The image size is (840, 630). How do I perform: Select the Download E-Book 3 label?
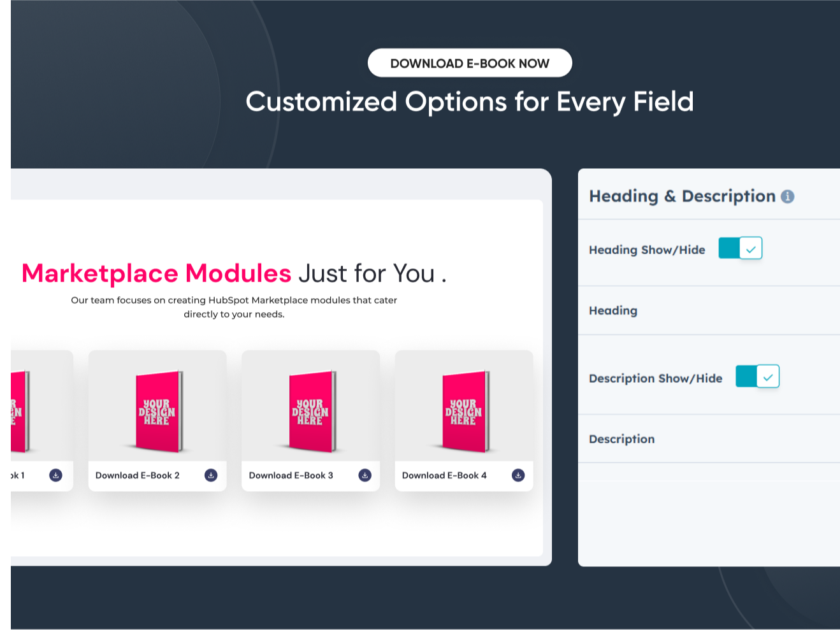[x=291, y=475]
